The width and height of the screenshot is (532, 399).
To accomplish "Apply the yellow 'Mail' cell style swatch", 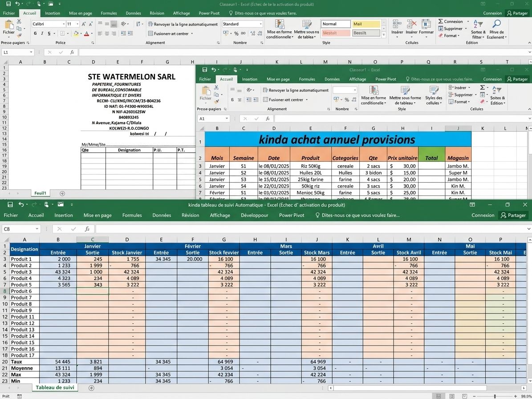I will pyautogui.click(x=366, y=24).
